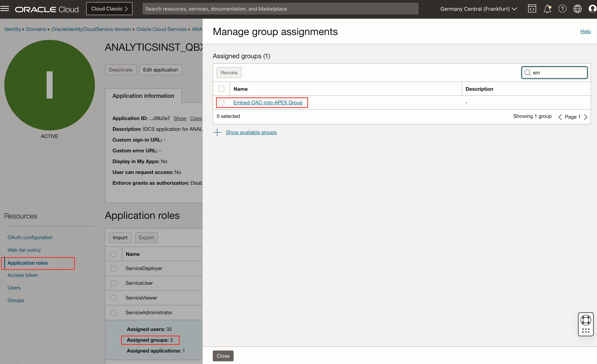Screen dimensions: 597x364
Task: Select Application roles in Resources
Action: coord(27,263)
